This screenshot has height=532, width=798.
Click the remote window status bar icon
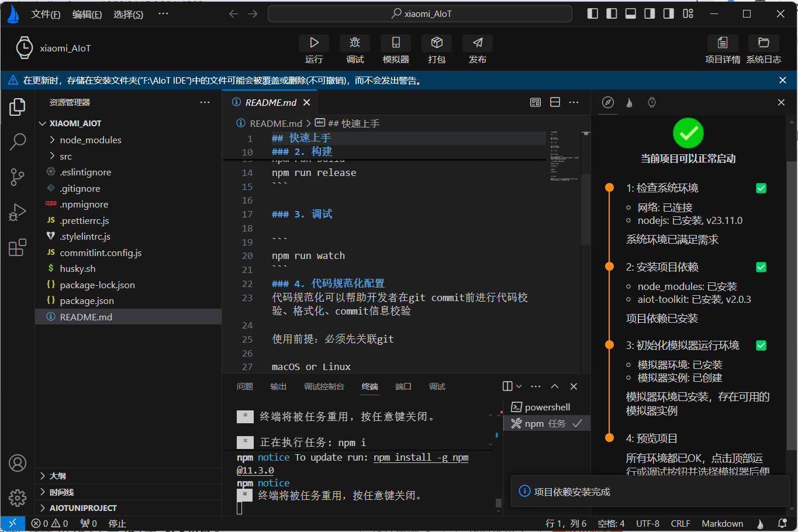click(x=13, y=523)
